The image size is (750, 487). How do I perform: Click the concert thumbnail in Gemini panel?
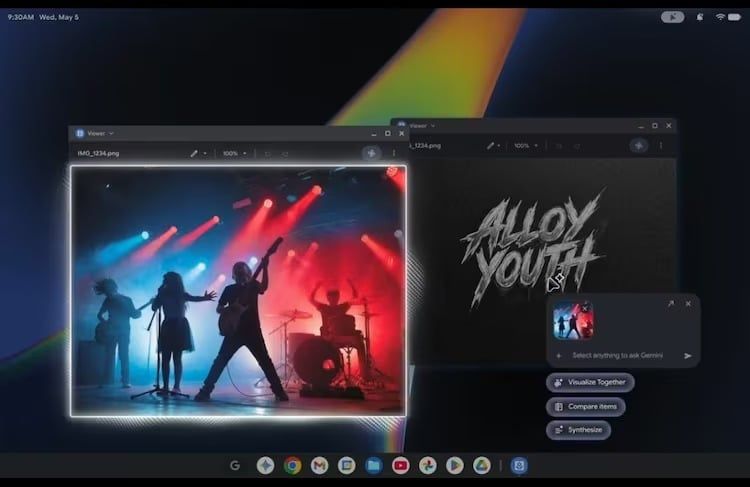click(x=573, y=321)
